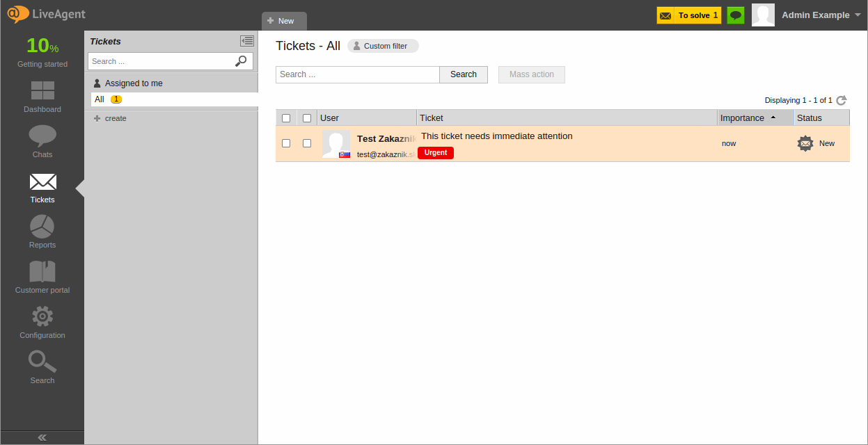This screenshot has width=868, height=445.
Task: Toggle second header checkbox
Action: point(307,118)
